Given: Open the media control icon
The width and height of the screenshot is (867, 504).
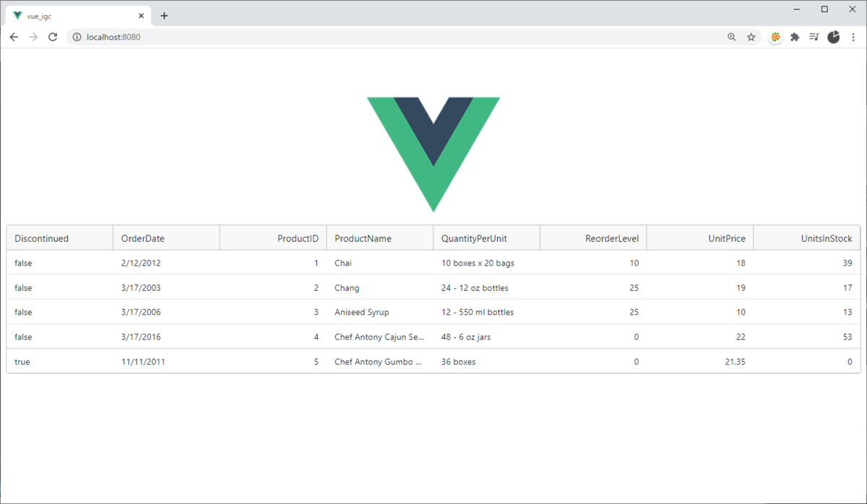Looking at the screenshot, I should pyautogui.click(x=814, y=37).
